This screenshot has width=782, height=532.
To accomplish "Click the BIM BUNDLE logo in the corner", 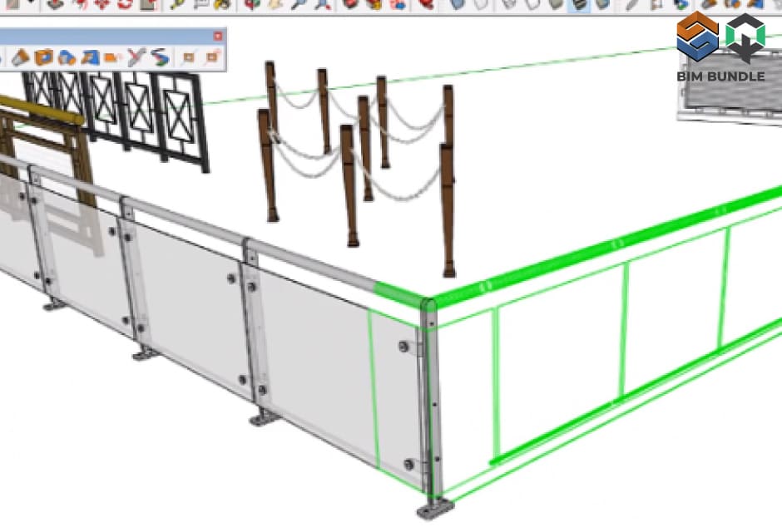I will pyautogui.click(x=724, y=46).
